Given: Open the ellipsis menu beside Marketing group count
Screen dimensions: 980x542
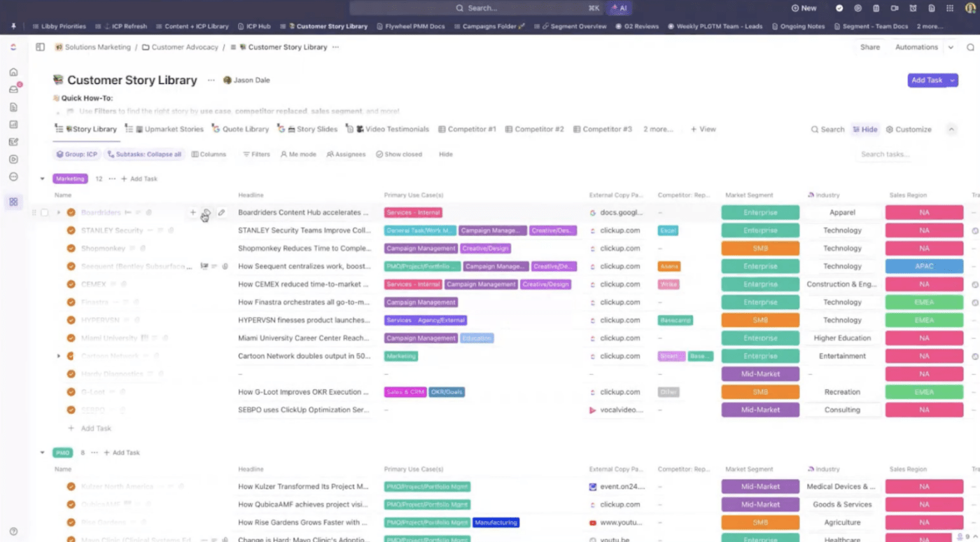Looking at the screenshot, I should [112, 179].
